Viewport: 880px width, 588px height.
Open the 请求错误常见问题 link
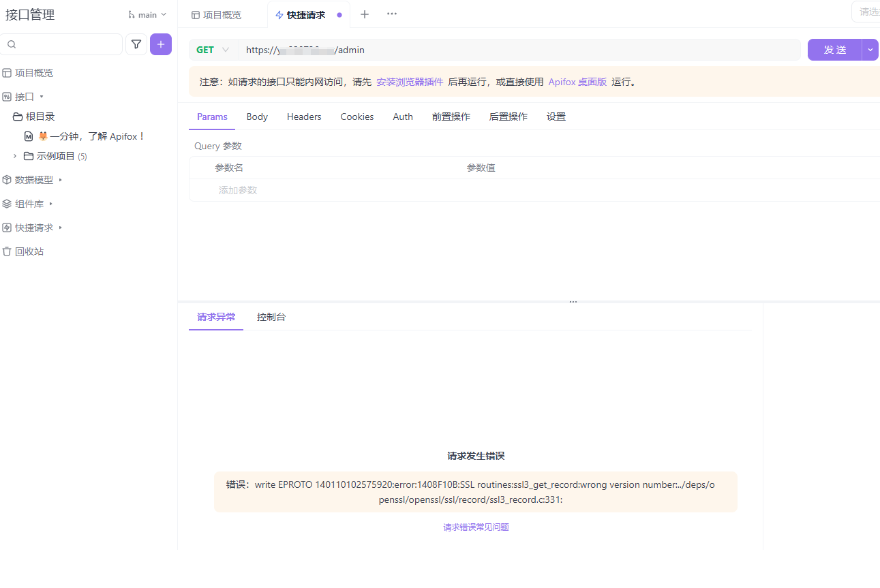point(476,527)
